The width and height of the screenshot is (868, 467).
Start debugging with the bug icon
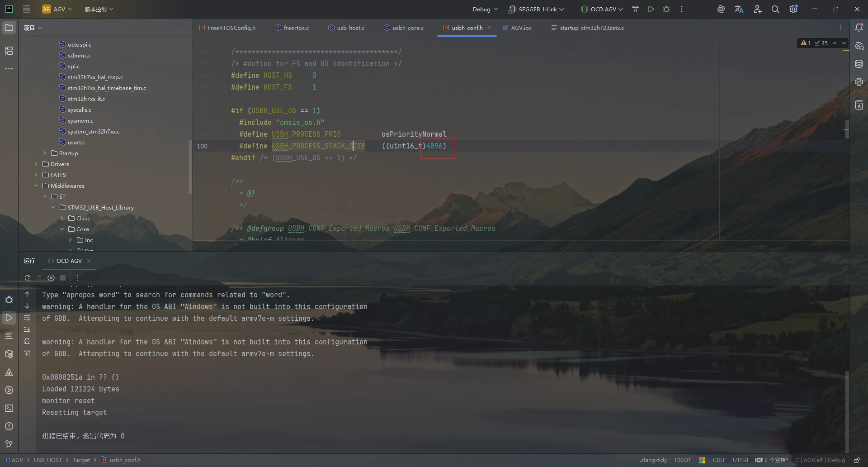(x=666, y=9)
